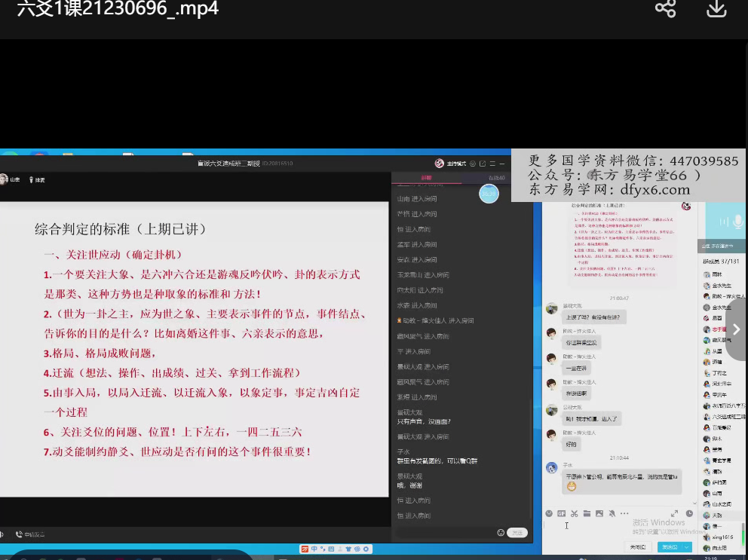Screen dimensions: 748x560
Task: Click the folder icon to send a file
Action: point(587,513)
